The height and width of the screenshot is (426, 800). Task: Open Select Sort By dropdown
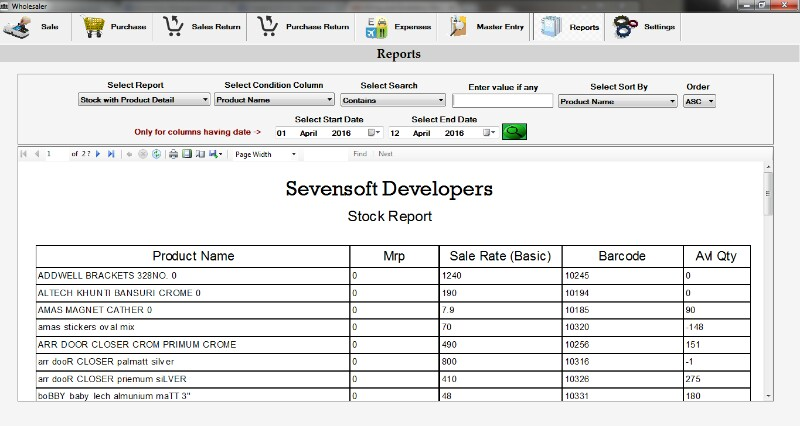[617, 102]
